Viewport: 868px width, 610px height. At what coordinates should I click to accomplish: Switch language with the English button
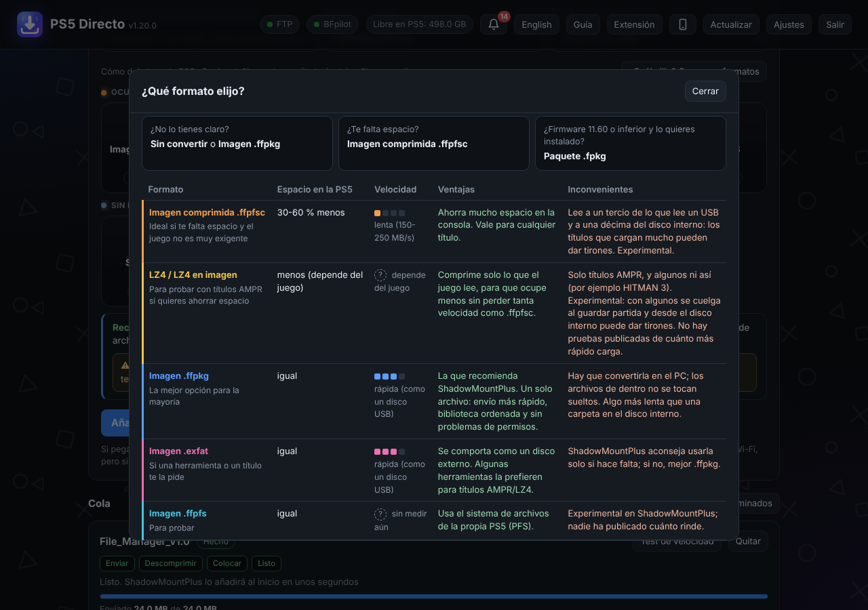[x=536, y=24]
